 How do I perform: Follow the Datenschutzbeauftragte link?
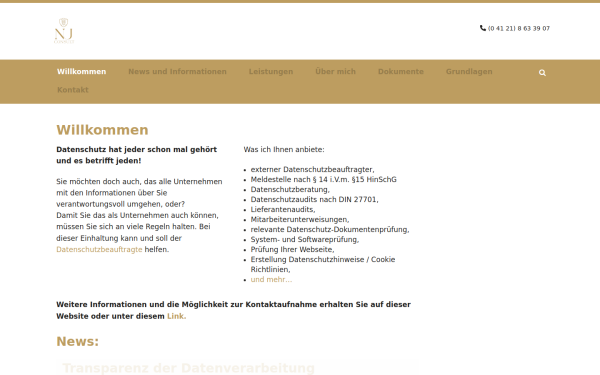point(99,249)
